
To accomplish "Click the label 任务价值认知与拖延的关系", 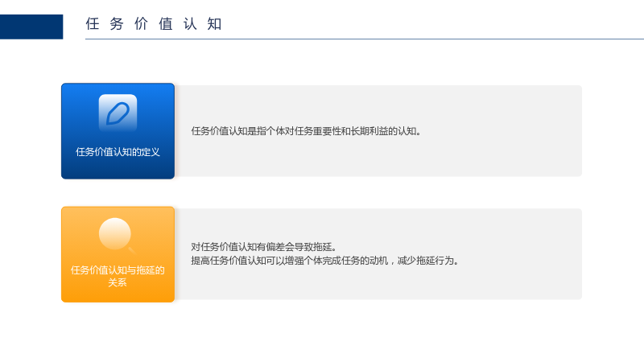I will [118, 276].
